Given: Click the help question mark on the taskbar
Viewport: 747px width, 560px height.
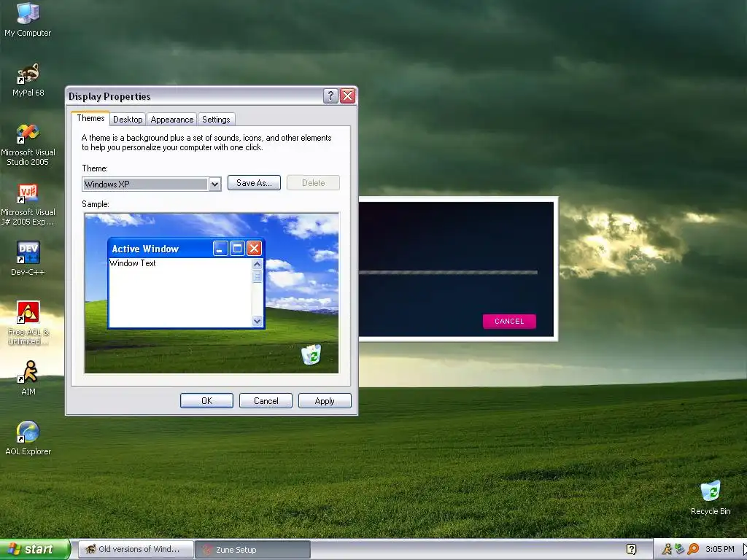Looking at the screenshot, I should (631, 549).
